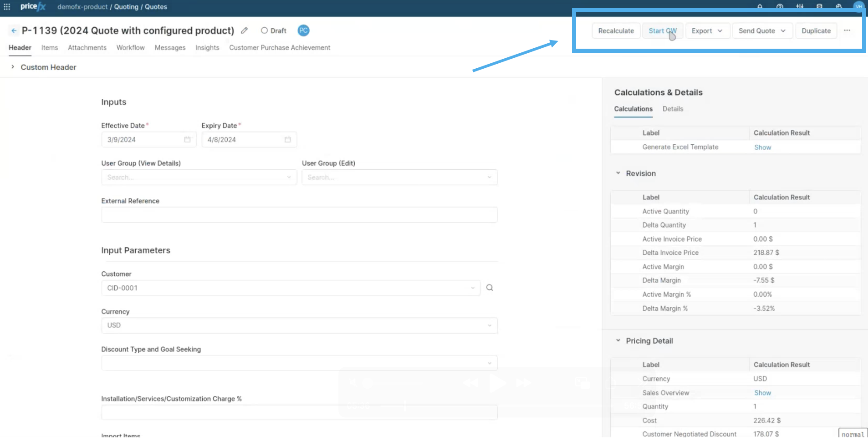Viewport: 868px width, 446px height.
Task: Open the Effective Date calendar icon
Action: coord(187,140)
